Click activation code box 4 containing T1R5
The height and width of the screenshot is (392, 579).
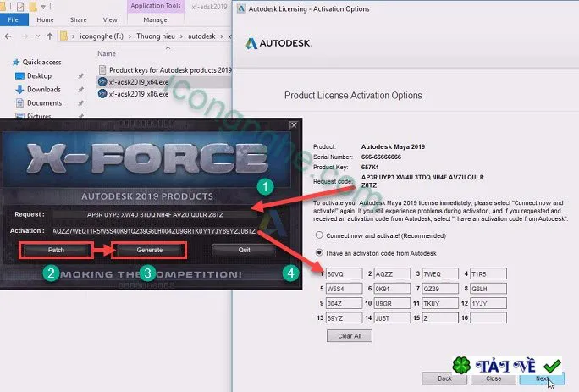488,273
